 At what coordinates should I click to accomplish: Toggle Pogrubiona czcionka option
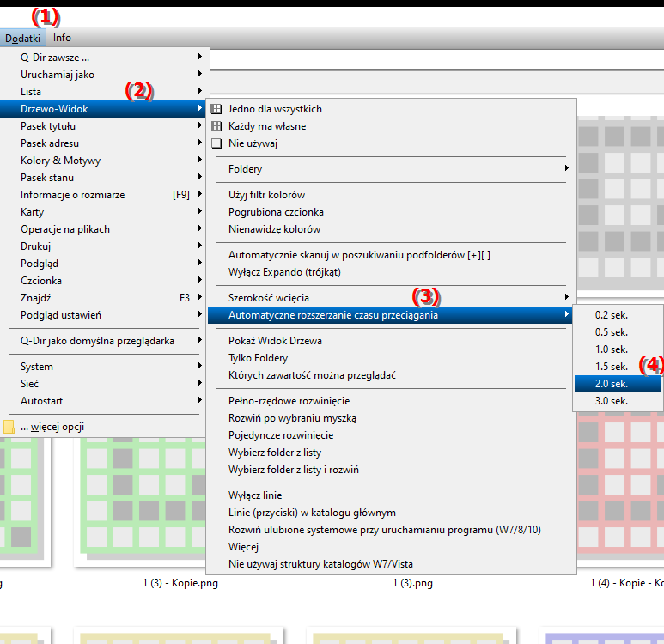[276, 212]
